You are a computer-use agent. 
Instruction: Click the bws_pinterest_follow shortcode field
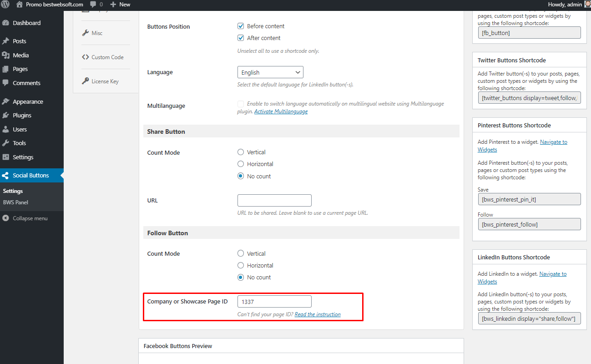coord(530,224)
